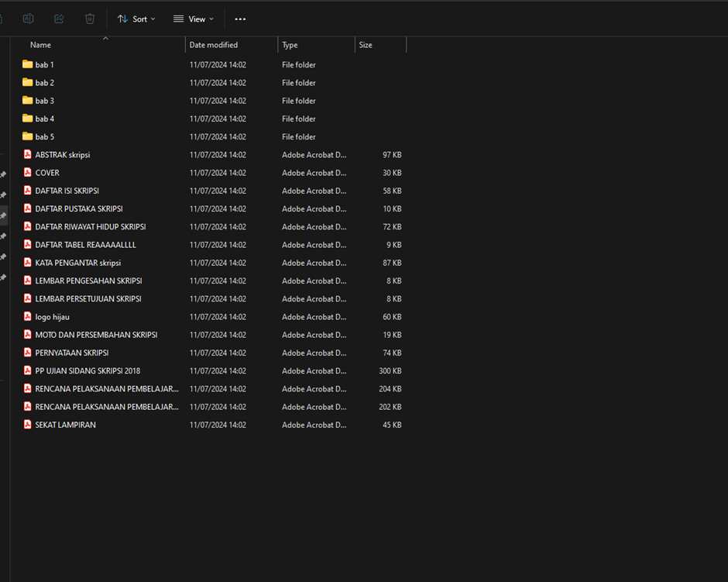728x582 pixels.
Task: Select the bab 1 folder icon
Action: (x=28, y=64)
